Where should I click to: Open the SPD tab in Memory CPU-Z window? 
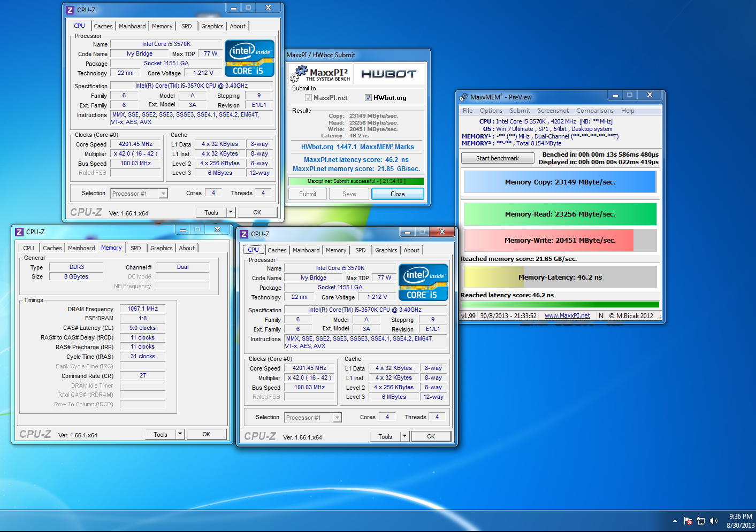tap(136, 248)
